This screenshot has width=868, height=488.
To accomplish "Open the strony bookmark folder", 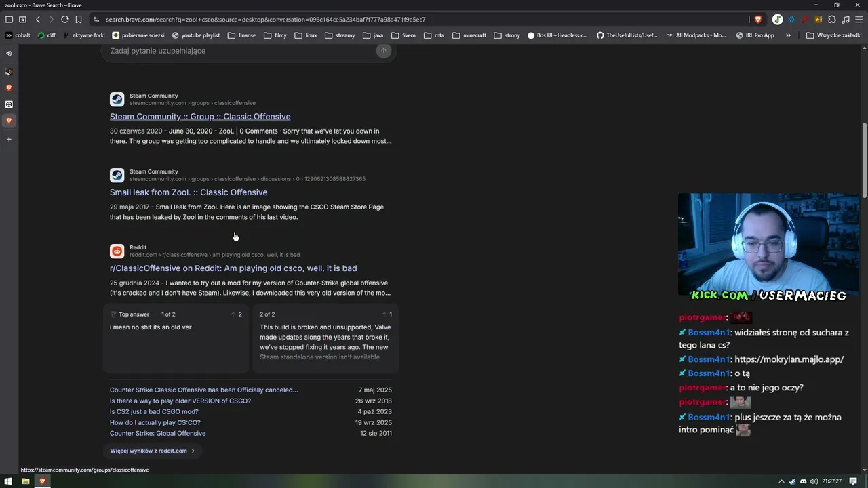I will [x=507, y=35].
